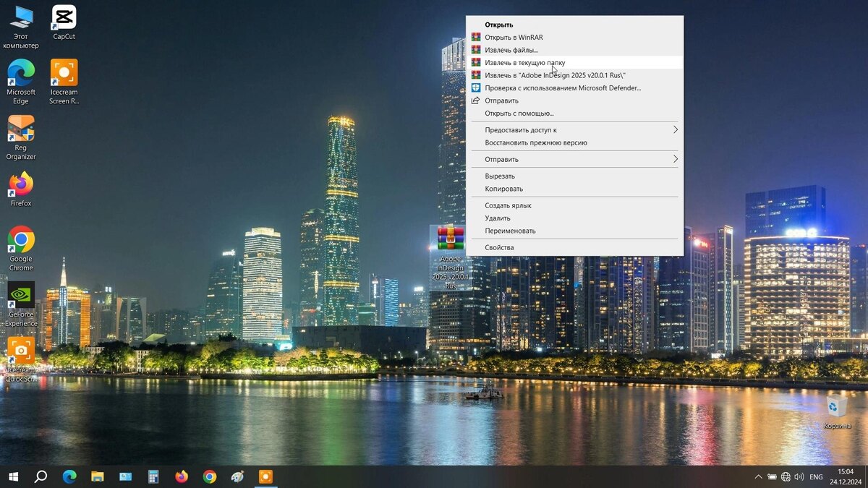Choose 'Переименовать' in context menu

[574, 231]
